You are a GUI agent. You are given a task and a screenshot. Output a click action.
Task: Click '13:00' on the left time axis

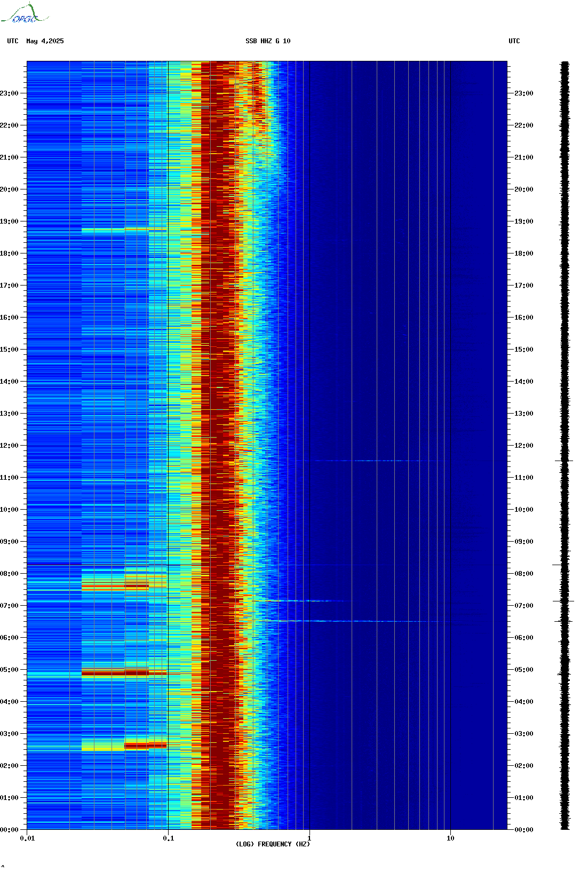[9, 414]
